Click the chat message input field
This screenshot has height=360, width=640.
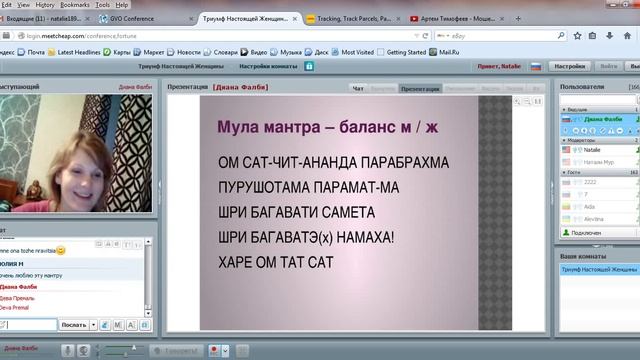coord(29,325)
